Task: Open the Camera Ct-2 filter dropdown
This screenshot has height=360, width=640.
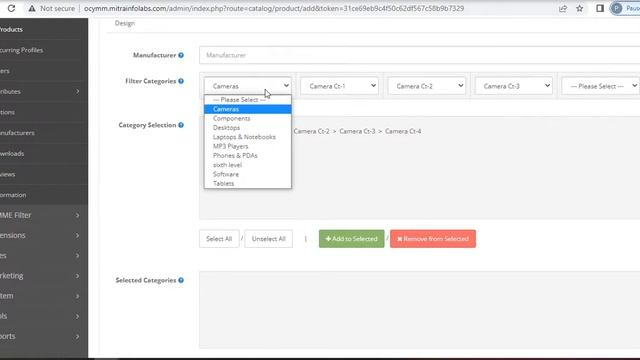Action: click(x=427, y=86)
